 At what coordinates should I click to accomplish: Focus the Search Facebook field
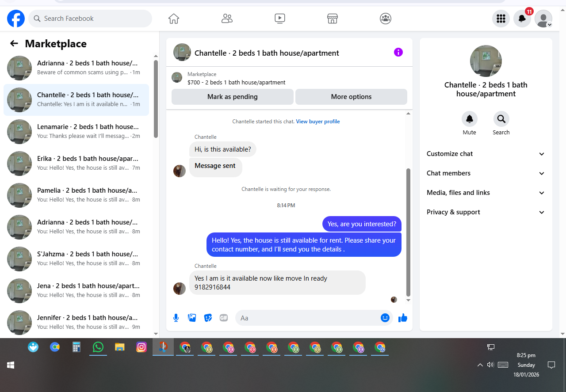click(90, 19)
